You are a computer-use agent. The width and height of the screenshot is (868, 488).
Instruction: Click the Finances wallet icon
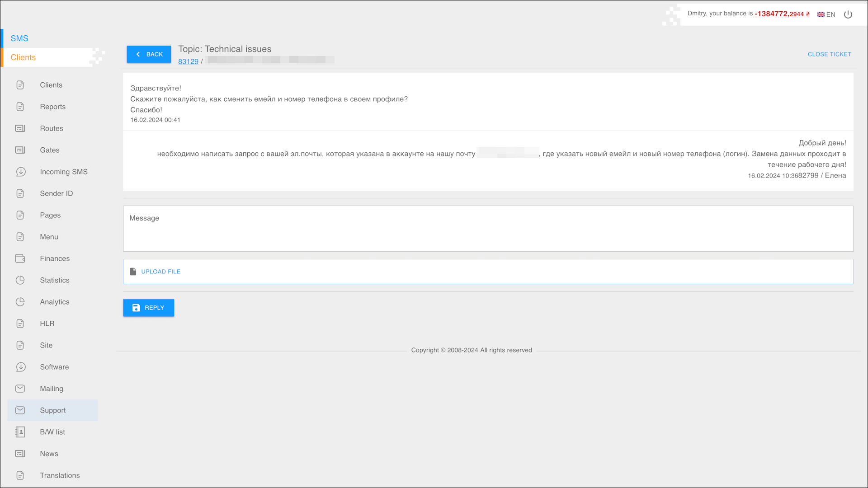pyautogui.click(x=20, y=258)
